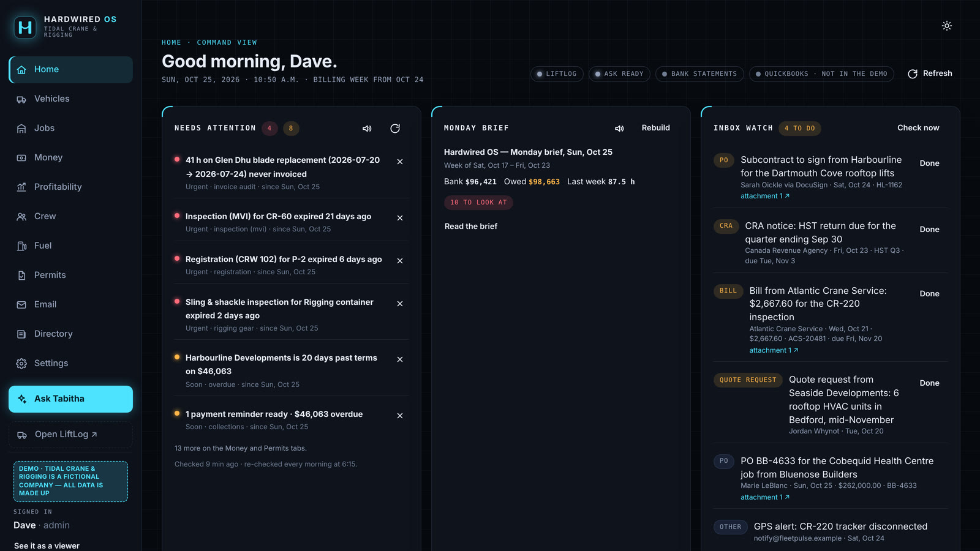
Task: Mark Seaside Developments quote request Done
Action: coord(929,383)
